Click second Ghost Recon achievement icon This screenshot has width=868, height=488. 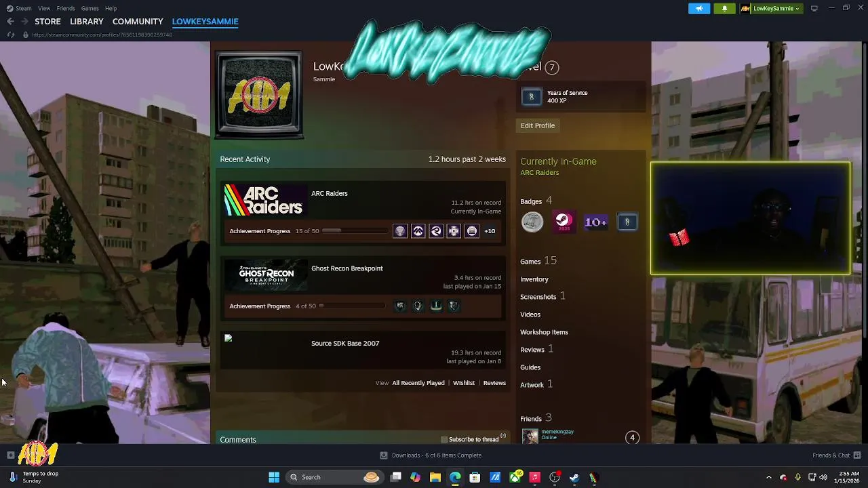(418, 306)
